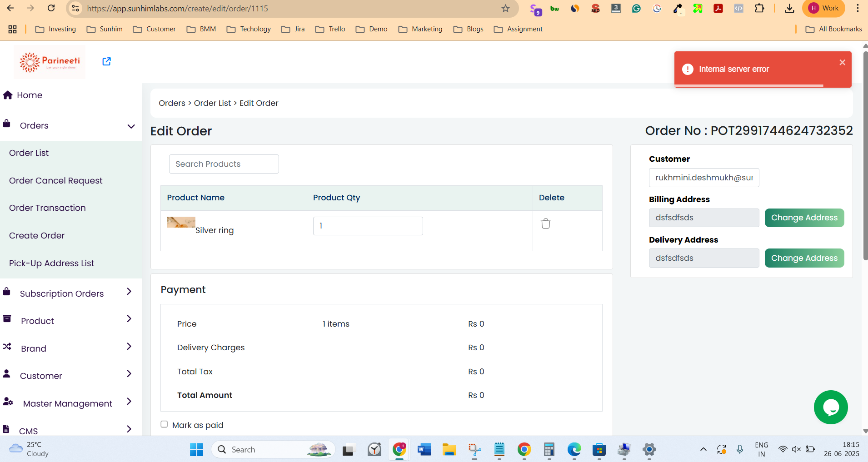Open Microsoft Word from taskbar
This screenshot has width=868, height=462.
(x=424, y=450)
